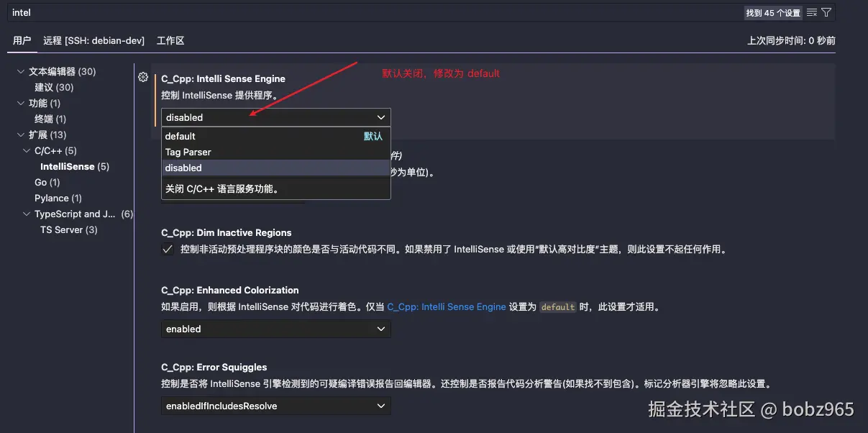Choose the disabled option in dropdown list
This screenshot has width=868, height=433.
click(276, 168)
